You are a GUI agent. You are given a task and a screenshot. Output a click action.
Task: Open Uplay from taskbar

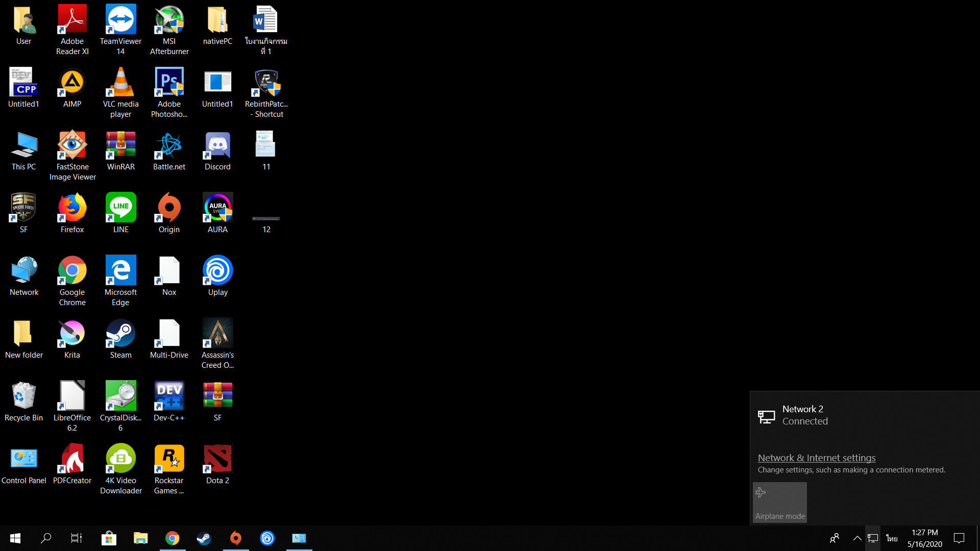pos(267,538)
